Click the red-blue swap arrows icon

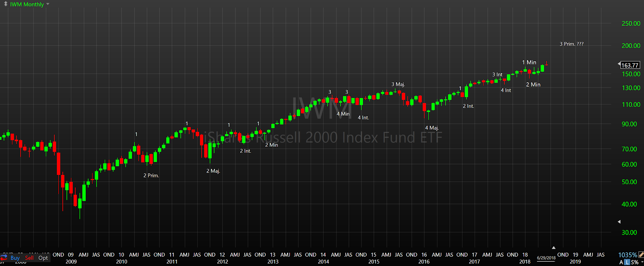[4, 257]
